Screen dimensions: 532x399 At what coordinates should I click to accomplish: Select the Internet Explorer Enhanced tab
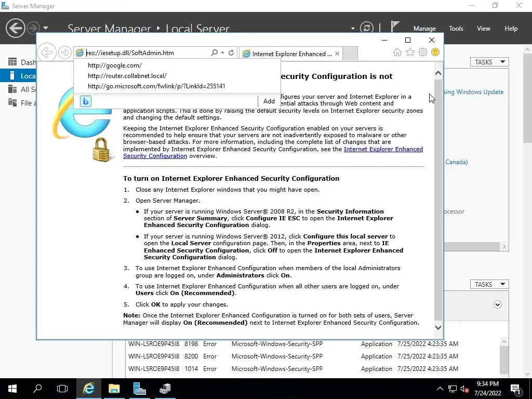(x=290, y=54)
